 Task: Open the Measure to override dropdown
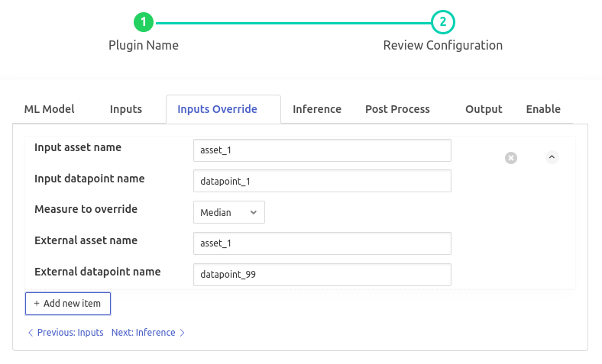point(229,212)
